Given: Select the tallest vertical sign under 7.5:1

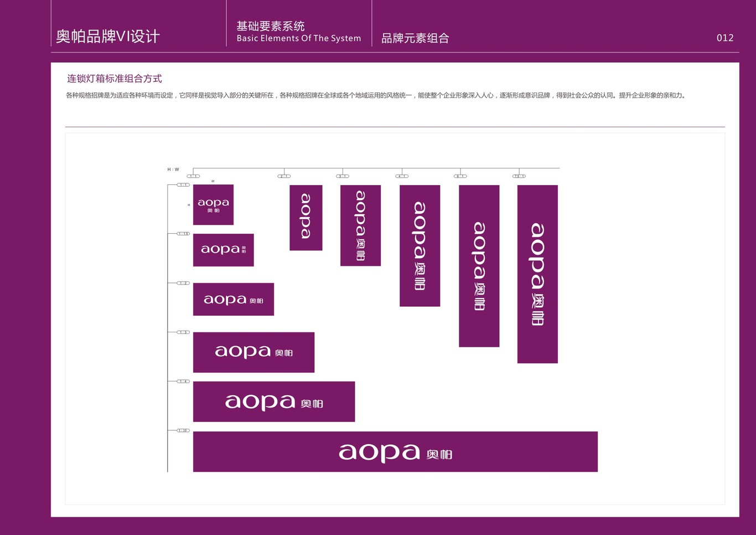Looking at the screenshot, I should (x=537, y=274).
